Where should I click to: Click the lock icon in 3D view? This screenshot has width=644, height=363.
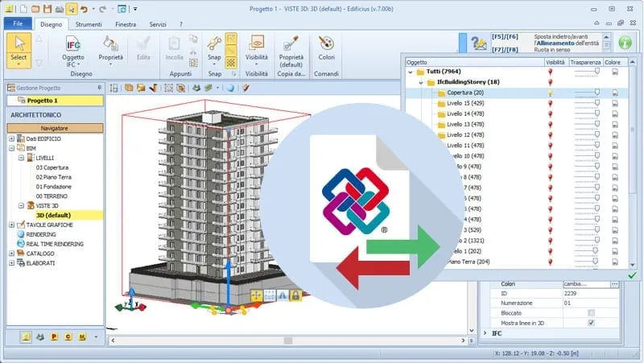coord(295,296)
